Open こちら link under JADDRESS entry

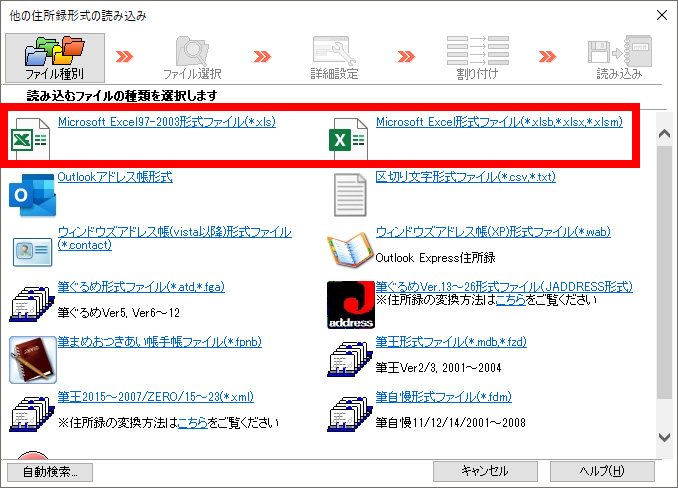tap(511, 300)
